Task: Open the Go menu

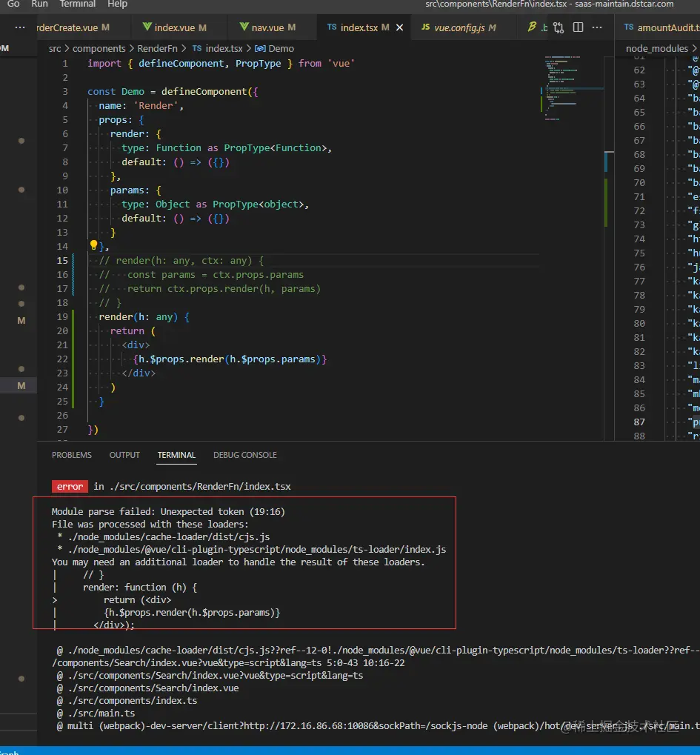Action: tap(13, 4)
